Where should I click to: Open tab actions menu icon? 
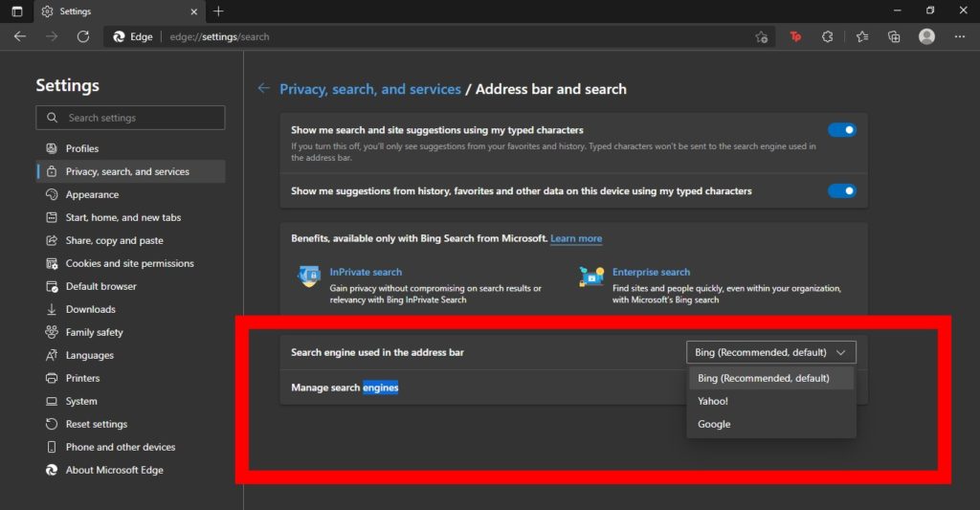click(17, 11)
